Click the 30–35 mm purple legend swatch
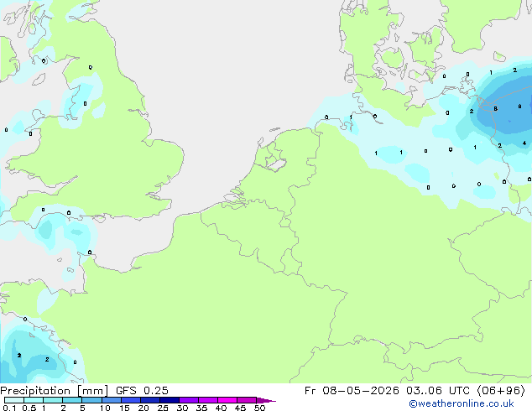This screenshot has height=411, width=532. coord(189,400)
